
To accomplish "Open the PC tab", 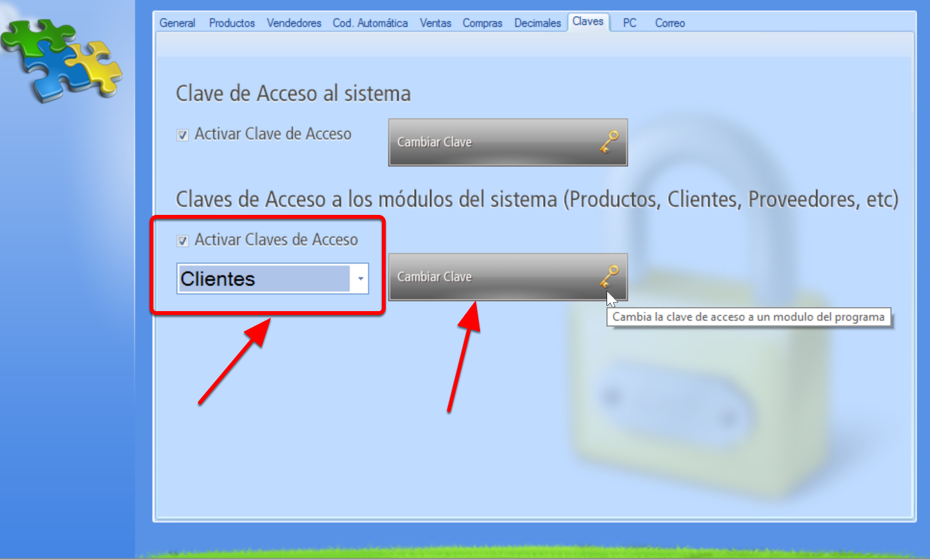I will [x=630, y=23].
